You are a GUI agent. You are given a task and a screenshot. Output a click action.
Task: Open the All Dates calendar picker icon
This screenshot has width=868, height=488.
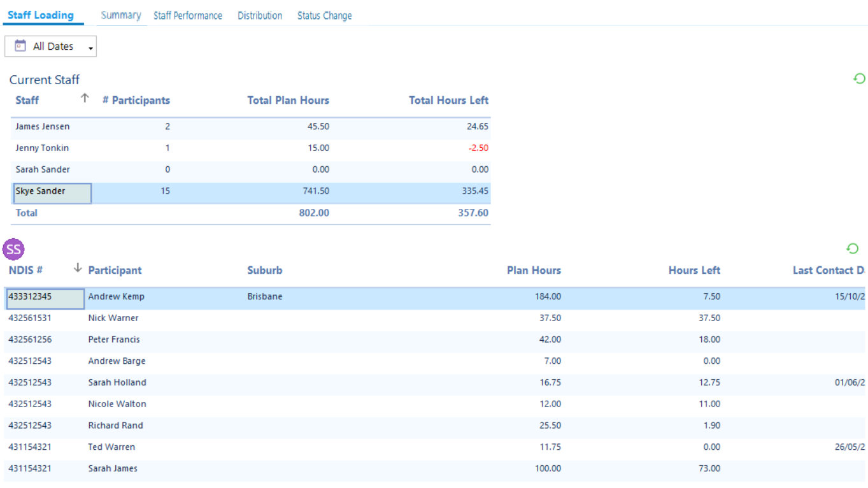tap(21, 46)
